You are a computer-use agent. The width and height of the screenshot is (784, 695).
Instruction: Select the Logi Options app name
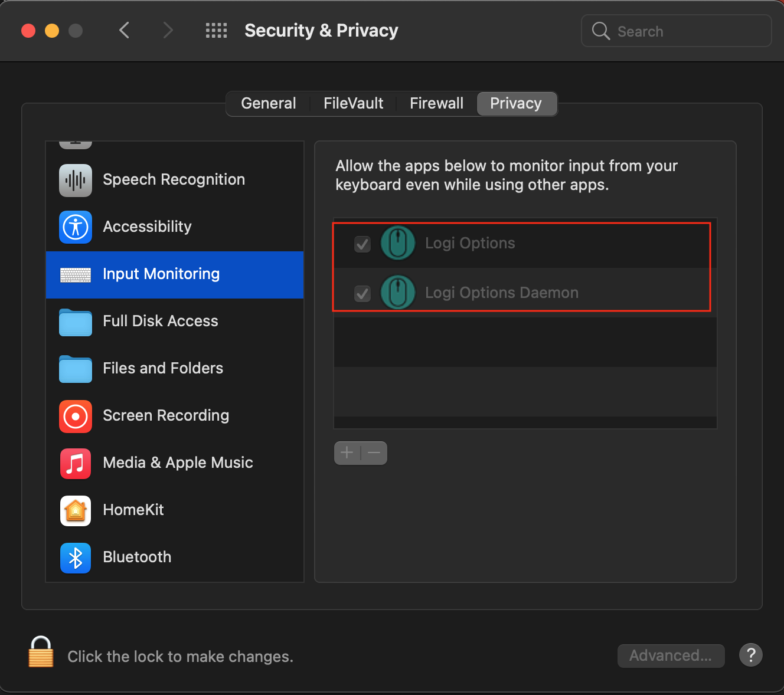pyautogui.click(x=470, y=244)
